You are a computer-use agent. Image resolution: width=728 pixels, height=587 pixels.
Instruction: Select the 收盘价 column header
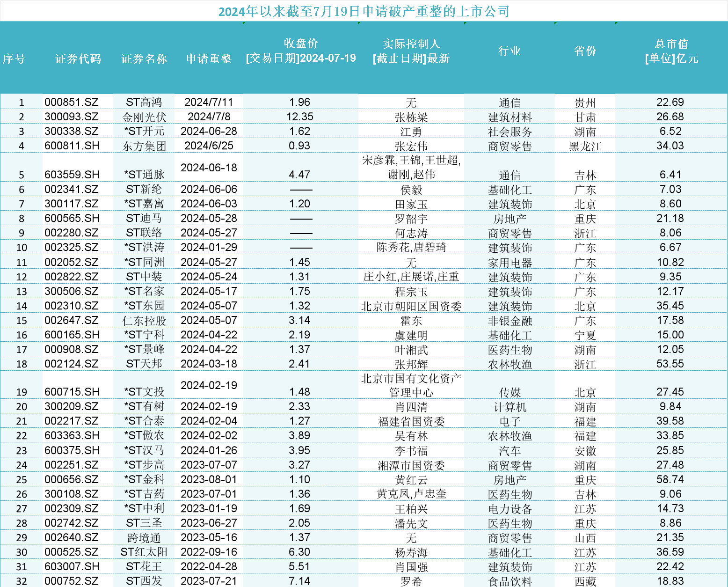click(301, 51)
